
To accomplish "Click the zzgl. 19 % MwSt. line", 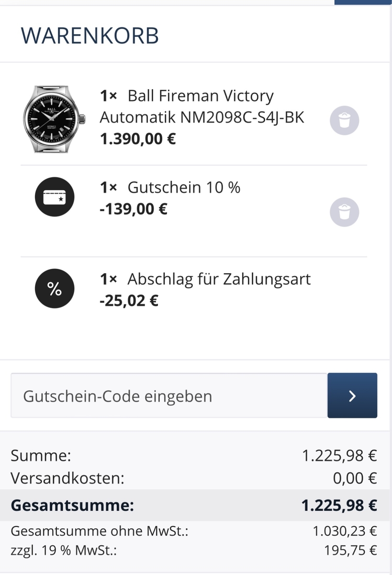I will coord(194,550).
